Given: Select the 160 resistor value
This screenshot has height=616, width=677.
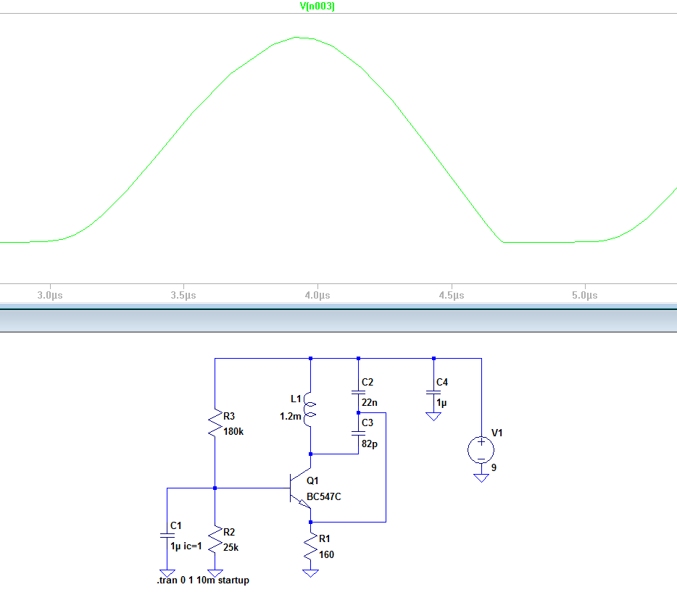Looking at the screenshot, I should pyautogui.click(x=326, y=554).
